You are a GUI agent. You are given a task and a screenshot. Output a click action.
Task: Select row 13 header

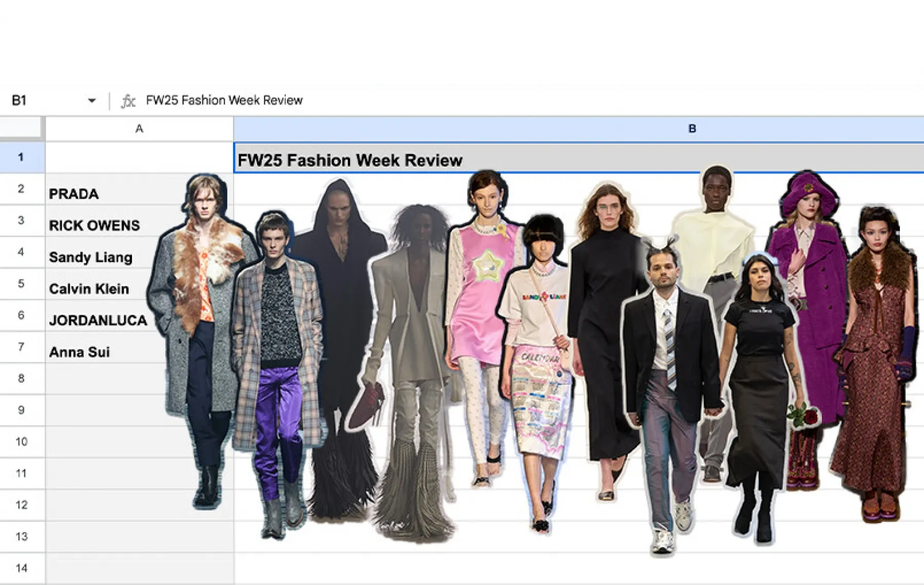[x=22, y=537]
